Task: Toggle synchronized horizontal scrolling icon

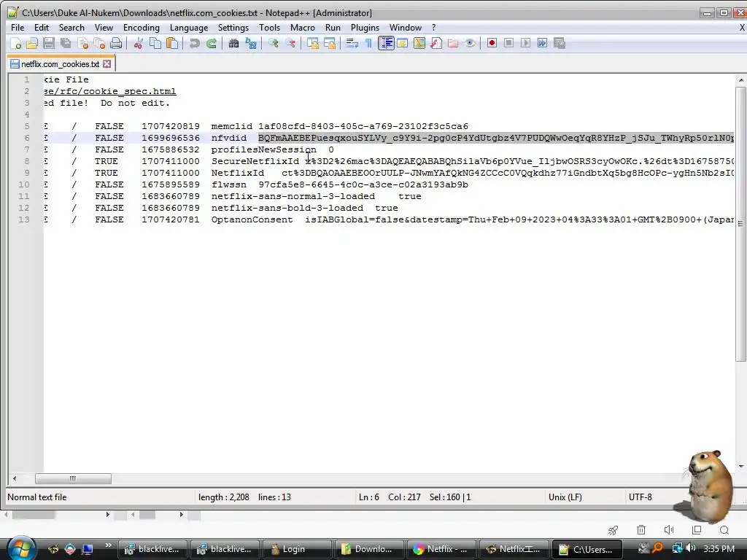Action: [330, 43]
